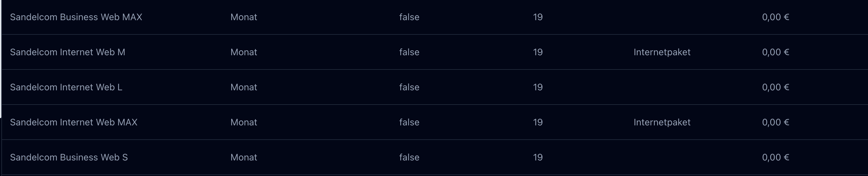Viewport: 868px width, 176px height.
Task: Click the 0,00 € price of Business Web MAX
Action: [775, 17]
